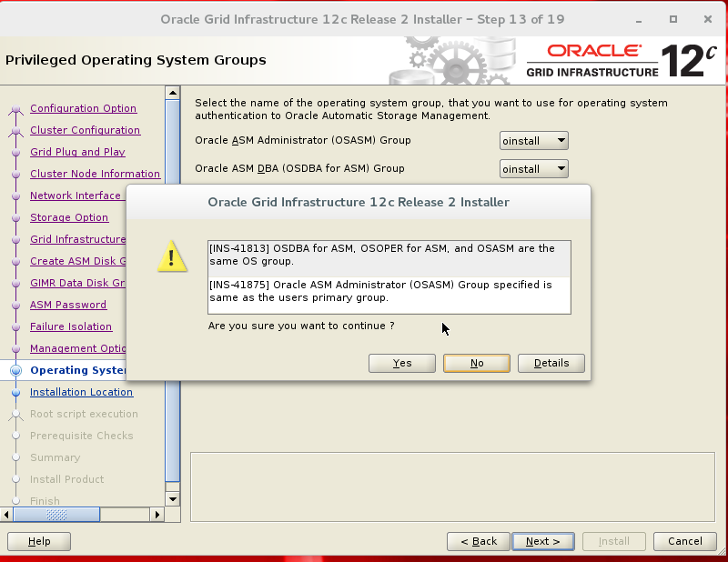The image size is (728, 562).
Task: Click No to dismiss the warning dialog
Action: click(x=477, y=363)
